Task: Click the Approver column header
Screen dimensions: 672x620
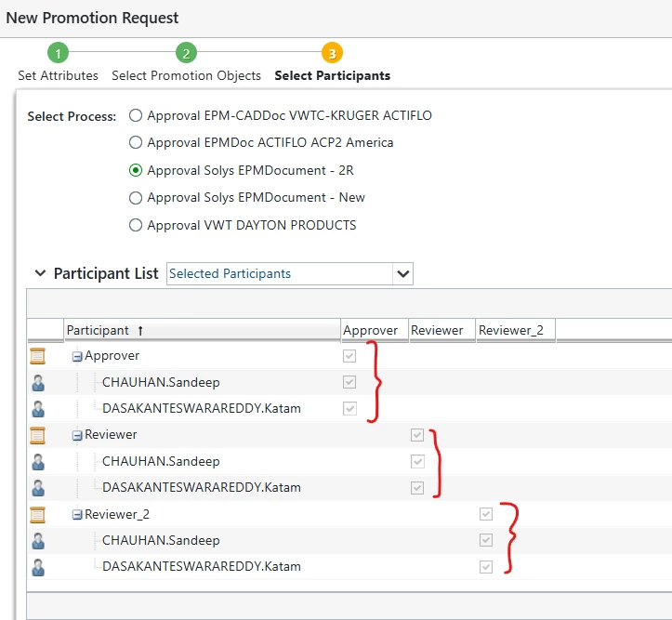Action: (x=375, y=330)
